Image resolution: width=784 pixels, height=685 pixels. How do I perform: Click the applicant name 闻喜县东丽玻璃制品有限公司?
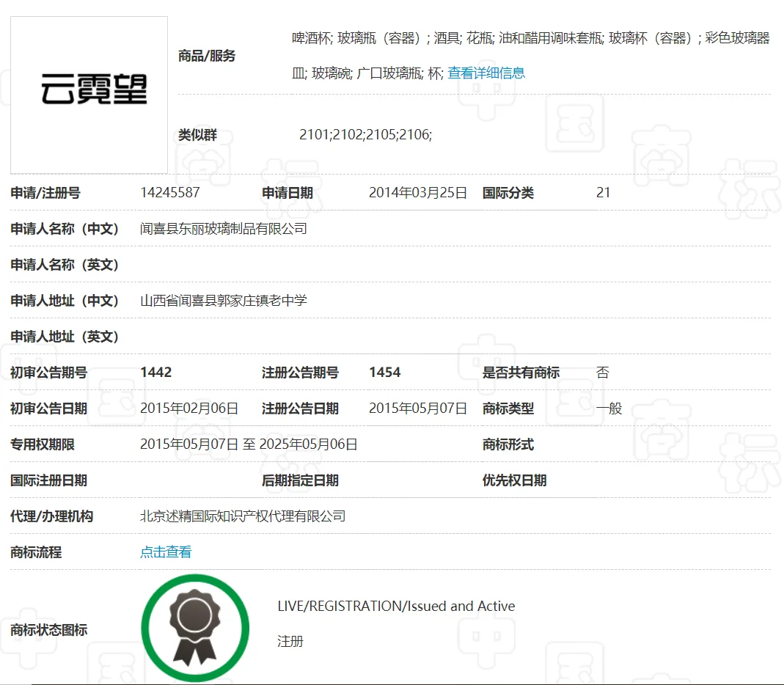224,229
